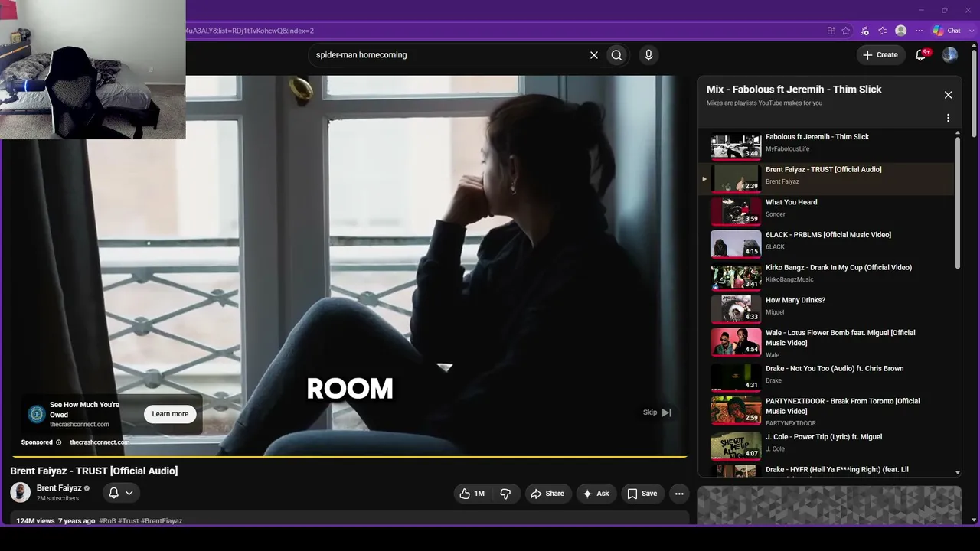Open the browser profile icon
The height and width of the screenshot is (551, 980).
coord(901,31)
